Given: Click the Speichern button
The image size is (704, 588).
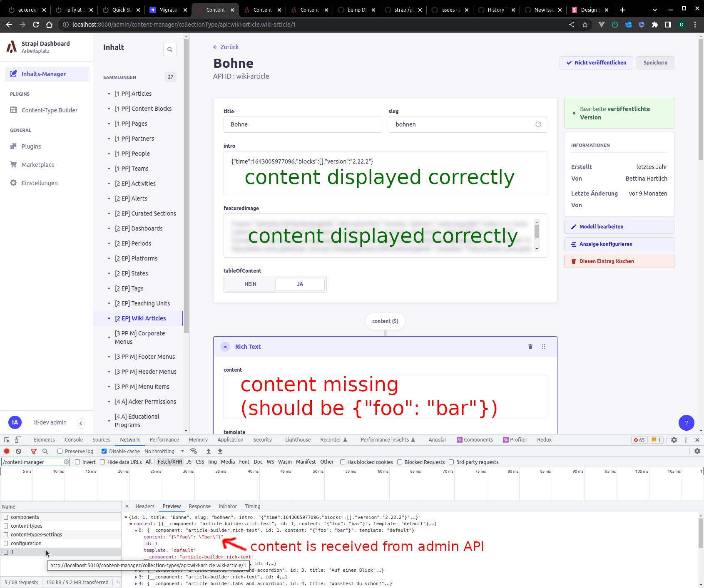Looking at the screenshot, I should (655, 63).
